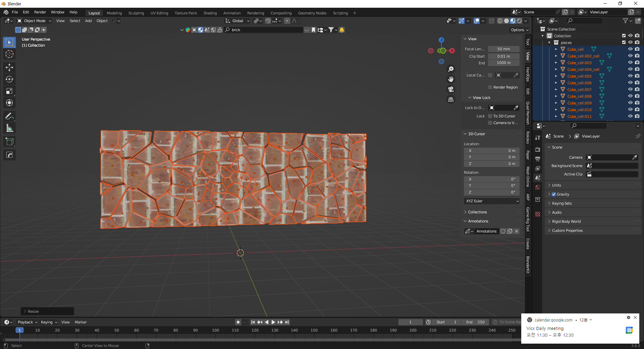Screen dimensions: 644x349
Task: Pick the Annotate tool
Action: (x=9, y=116)
